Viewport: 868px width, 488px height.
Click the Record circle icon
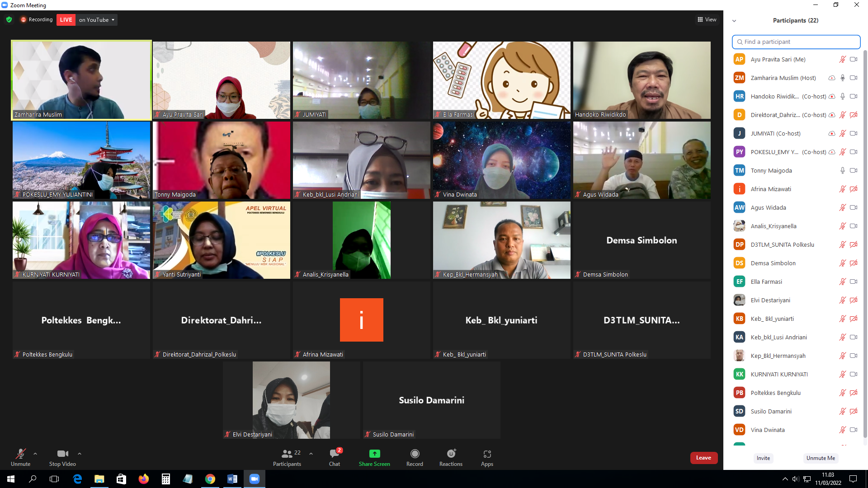[x=415, y=454]
